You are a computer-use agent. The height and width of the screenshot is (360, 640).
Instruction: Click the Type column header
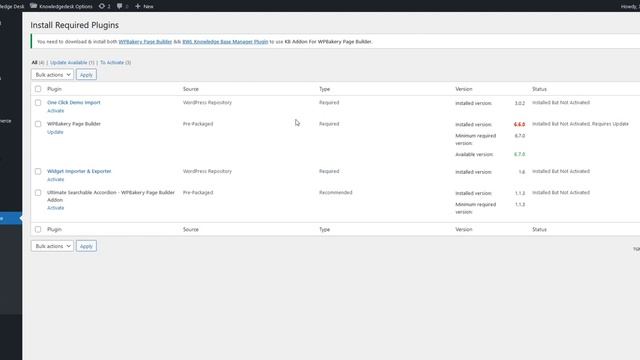[x=324, y=89]
